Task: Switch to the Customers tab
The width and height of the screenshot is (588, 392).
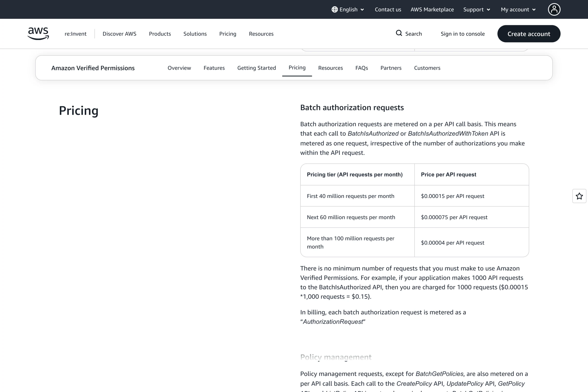Action: [x=427, y=68]
